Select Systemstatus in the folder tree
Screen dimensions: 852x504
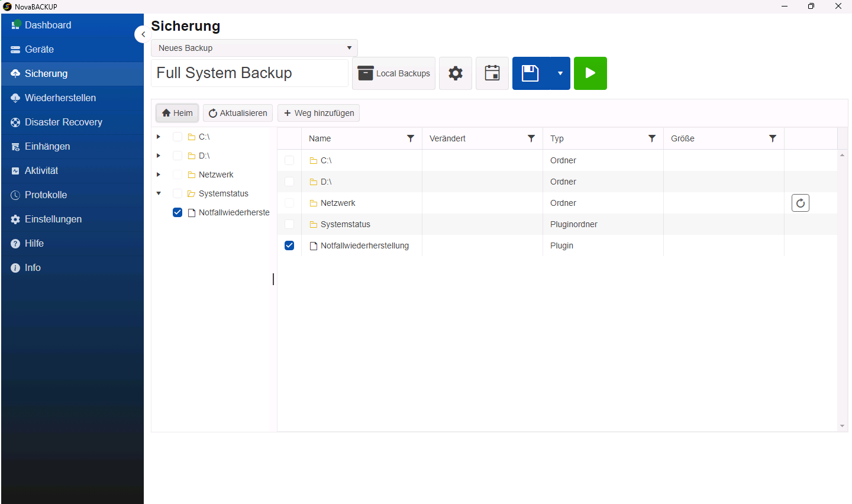pos(224,193)
